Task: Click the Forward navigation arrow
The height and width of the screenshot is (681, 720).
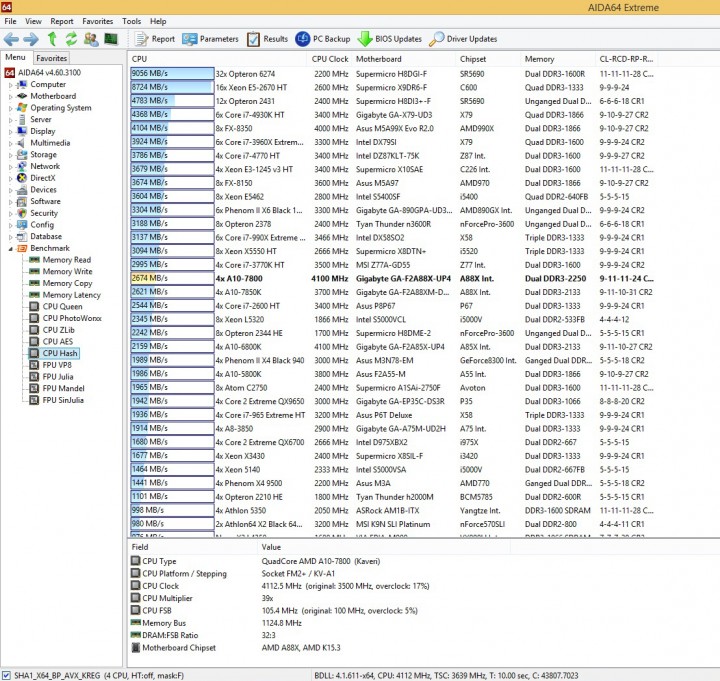Action: point(31,39)
